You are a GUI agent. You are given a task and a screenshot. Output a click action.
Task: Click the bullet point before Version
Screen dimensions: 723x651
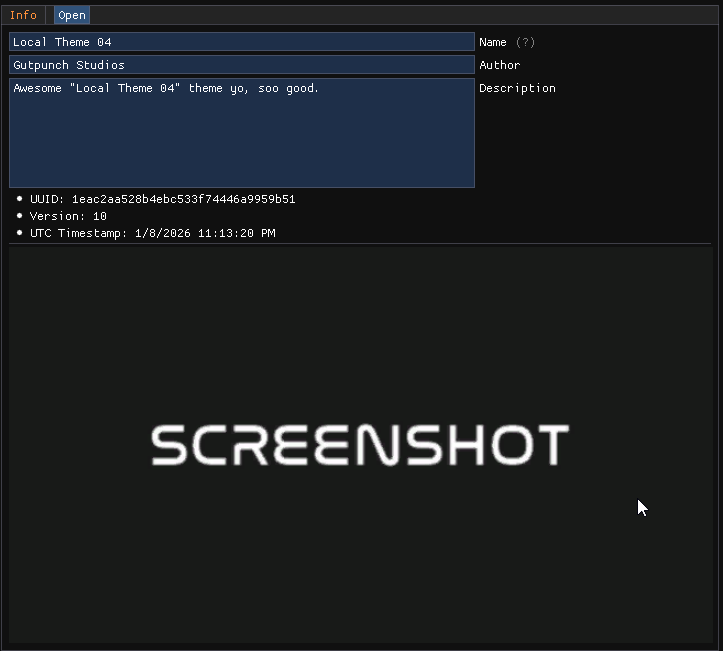click(x=20, y=216)
